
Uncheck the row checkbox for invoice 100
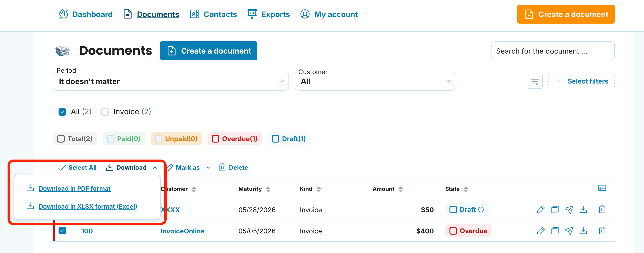62,231
